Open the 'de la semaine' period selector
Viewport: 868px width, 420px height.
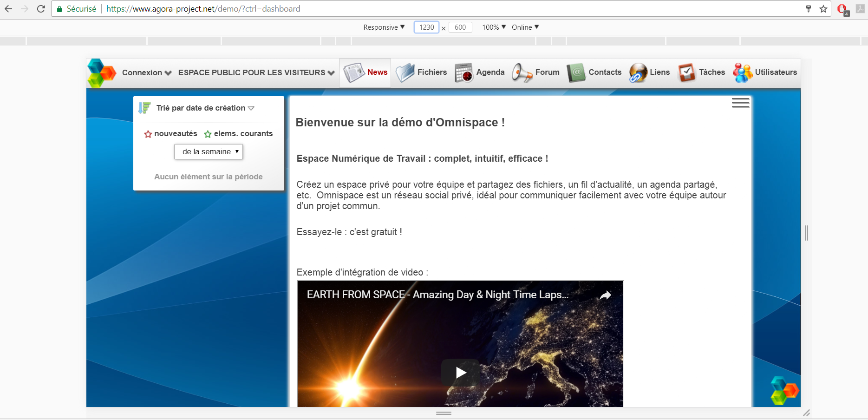coord(209,152)
